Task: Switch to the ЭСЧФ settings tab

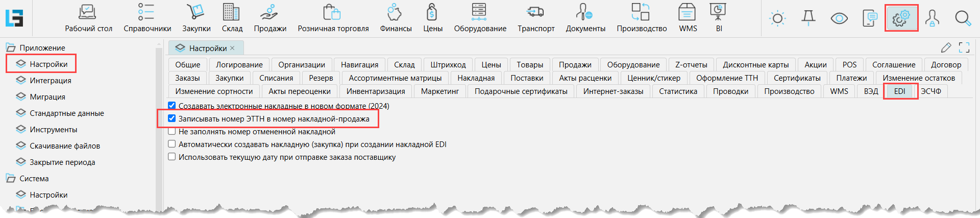Action: [930, 91]
